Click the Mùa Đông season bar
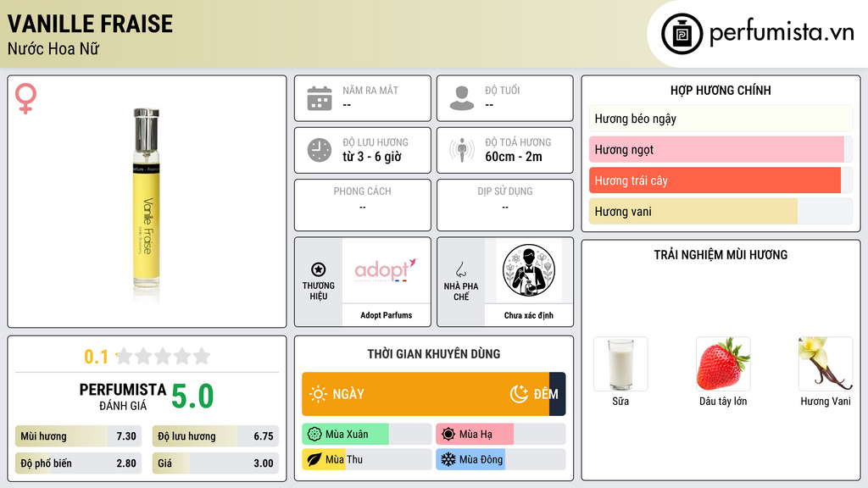Viewport: 868px width, 488px height. [500, 459]
